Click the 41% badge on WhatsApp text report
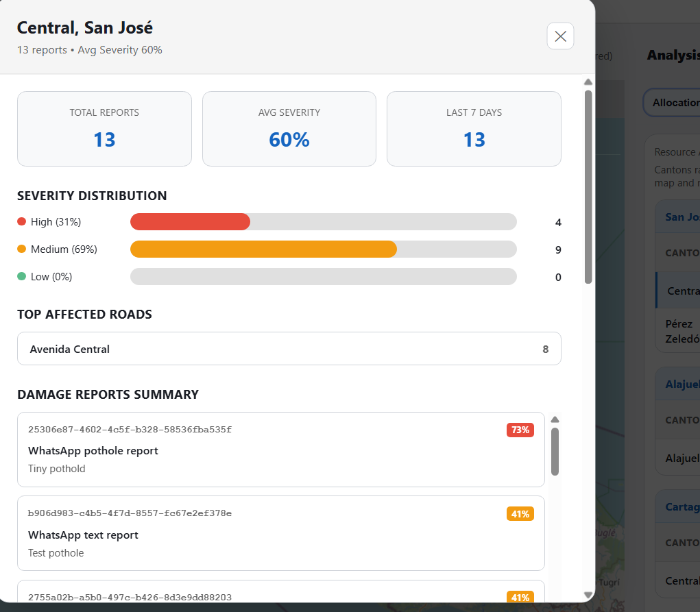The width and height of the screenshot is (700, 612). tap(520, 514)
